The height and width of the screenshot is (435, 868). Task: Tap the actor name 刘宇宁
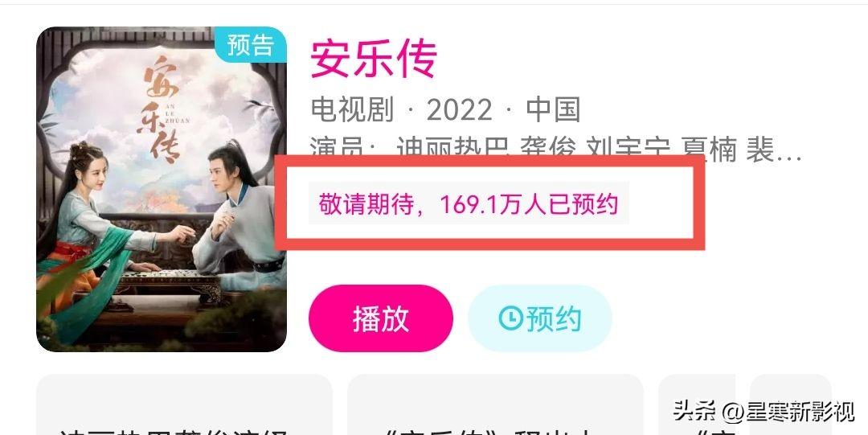(x=628, y=149)
